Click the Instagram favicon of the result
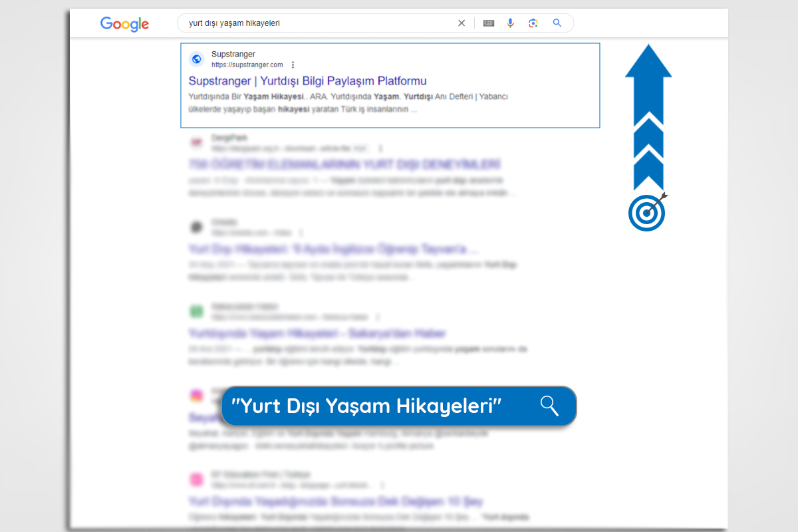798x532 pixels. coord(196,395)
